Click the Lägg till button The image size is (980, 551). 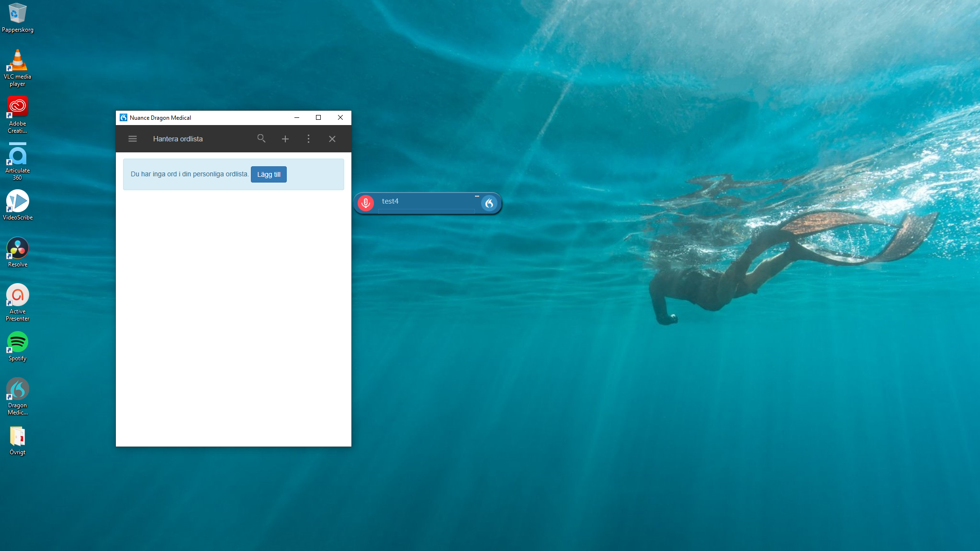click(x=269, y=174)
